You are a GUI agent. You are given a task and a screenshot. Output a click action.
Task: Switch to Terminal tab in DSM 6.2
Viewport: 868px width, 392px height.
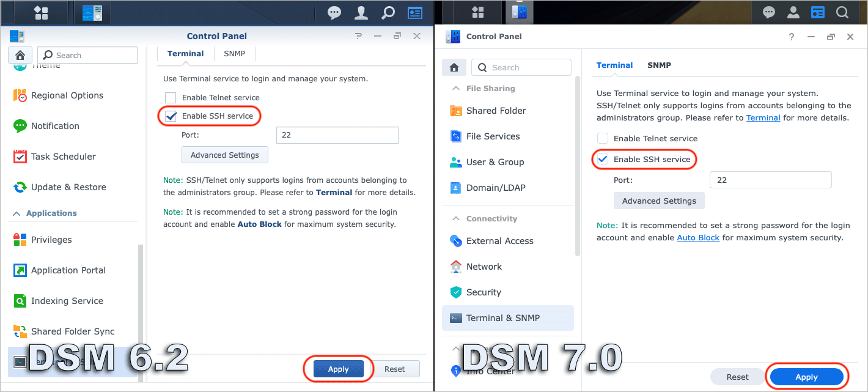tap(186, 54)
